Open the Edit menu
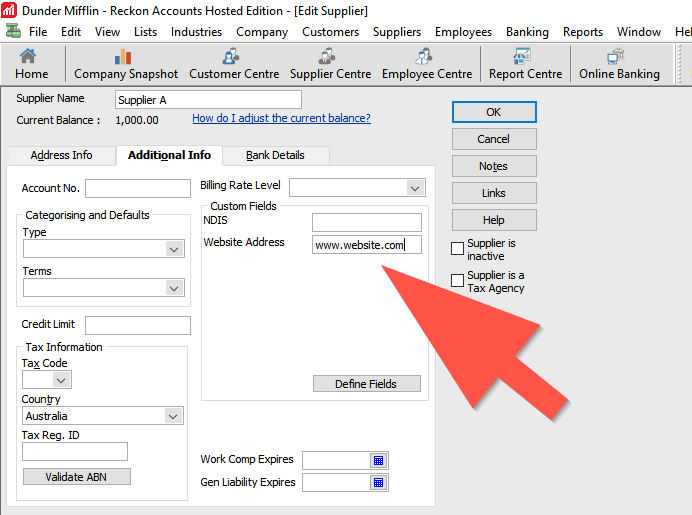 pyautogui.click(x=71, y=32)
